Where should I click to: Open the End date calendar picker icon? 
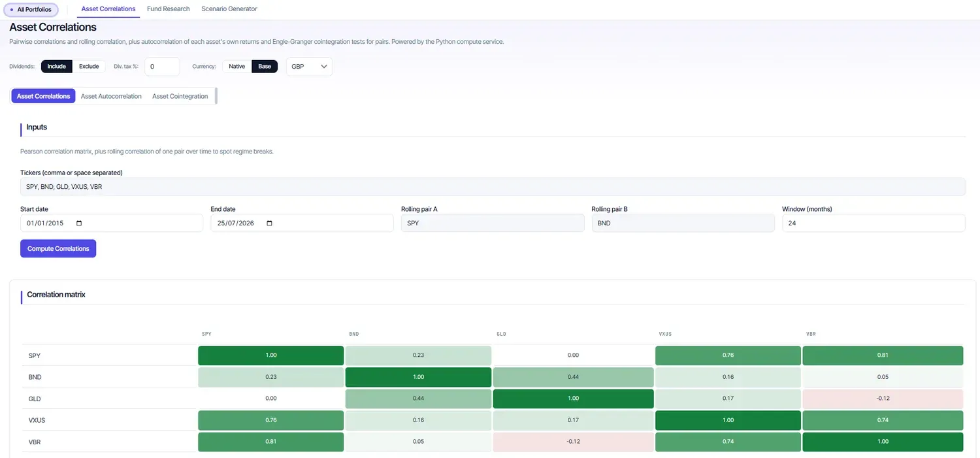tap(269, 223)
